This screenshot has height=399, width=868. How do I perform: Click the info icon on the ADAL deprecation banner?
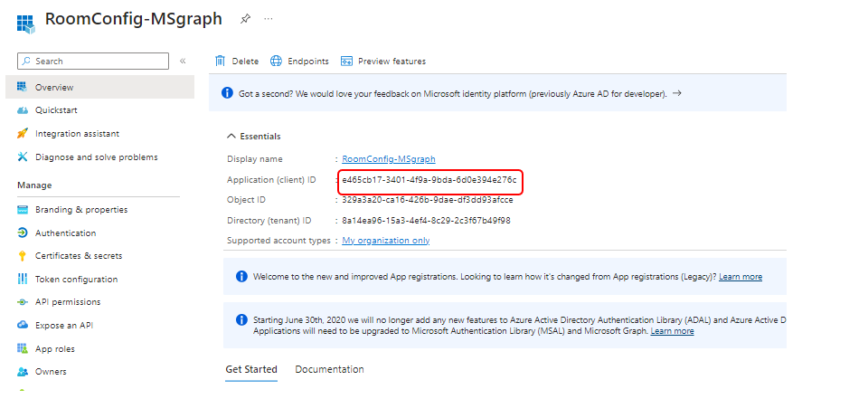click(x=241, y=319)
